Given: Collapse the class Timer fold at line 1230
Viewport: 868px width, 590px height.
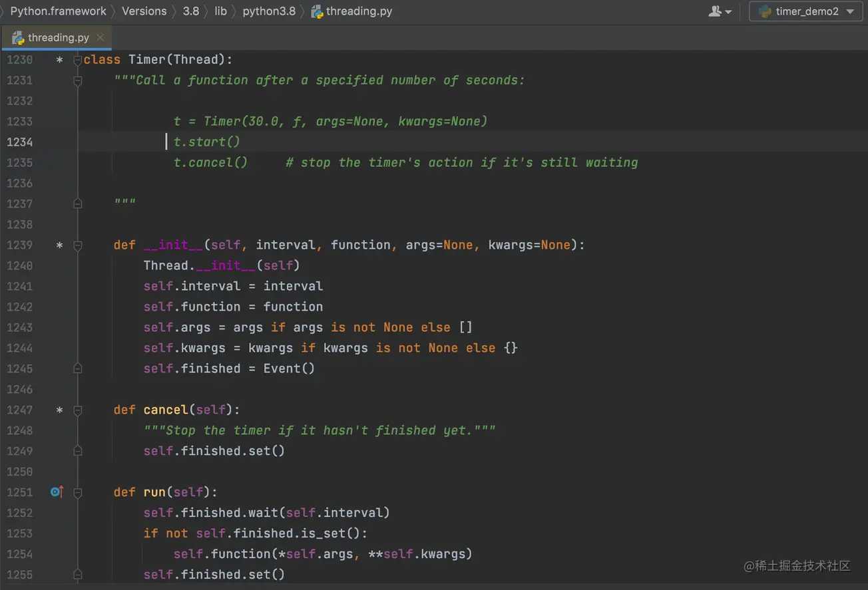Looking at the screenshot, I should pyautogui.click(x=78, y=60).
